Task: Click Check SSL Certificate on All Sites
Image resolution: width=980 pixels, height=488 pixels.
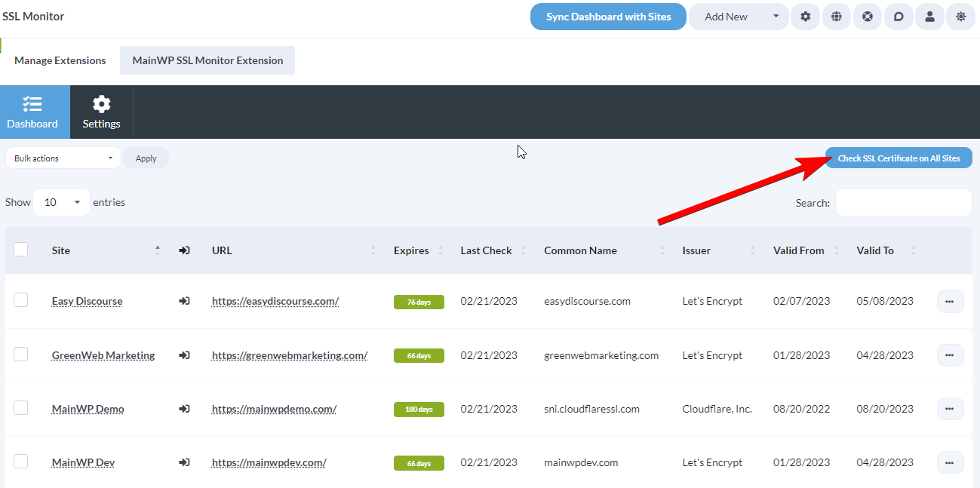Action: 898,158
